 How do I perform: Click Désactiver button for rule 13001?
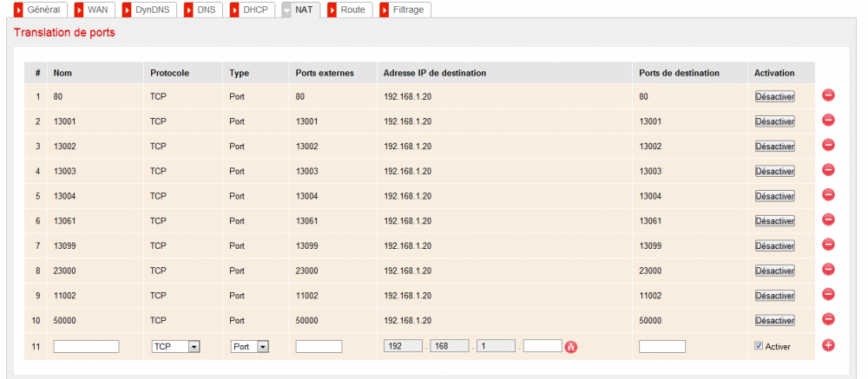pyautogui.click(x=774, y=121)
